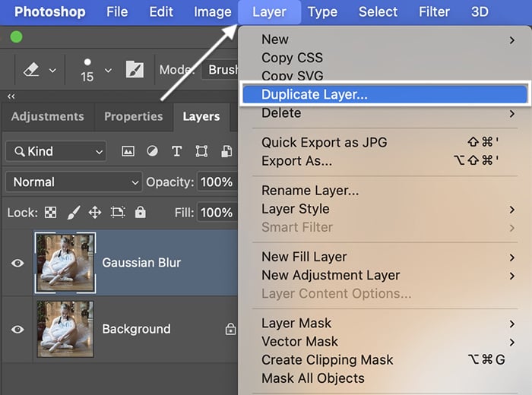
Task: Open the brush preset picker arrow
Action: click(x=108, y=71)
